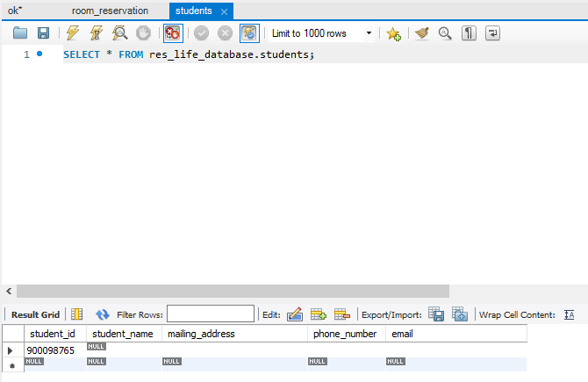Toggle stop-on-error execution icon
Screen dimensions: 588x382
pos(173,33)
